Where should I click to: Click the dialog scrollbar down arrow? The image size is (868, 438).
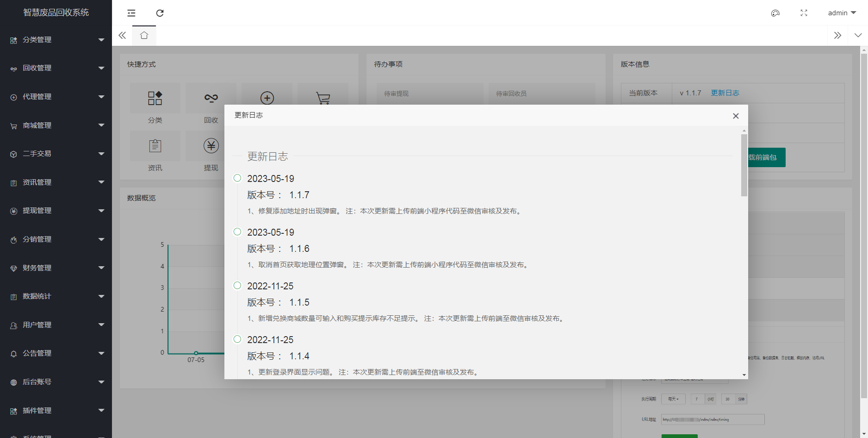coord(744,375)
